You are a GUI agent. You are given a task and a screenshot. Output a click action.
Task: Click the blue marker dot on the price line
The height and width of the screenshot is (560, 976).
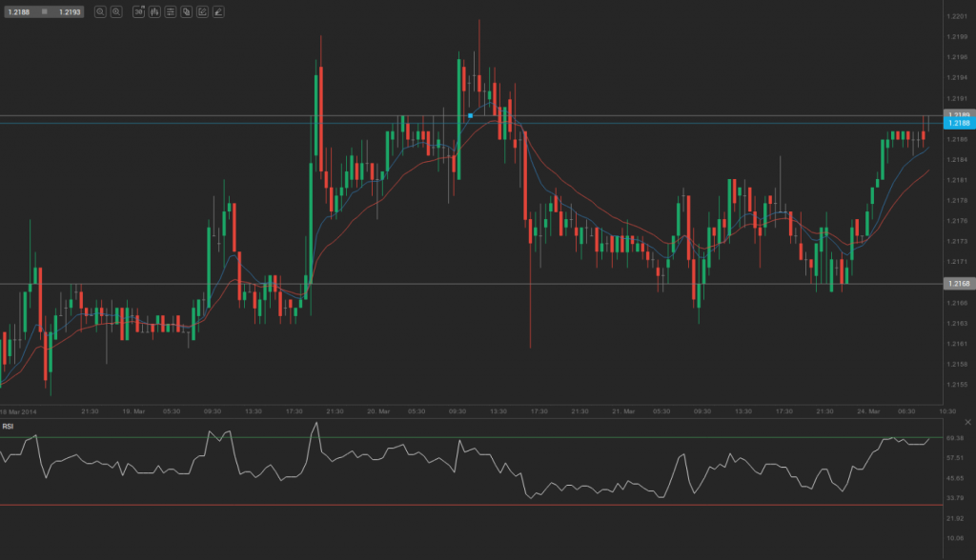tap(470, 113)
